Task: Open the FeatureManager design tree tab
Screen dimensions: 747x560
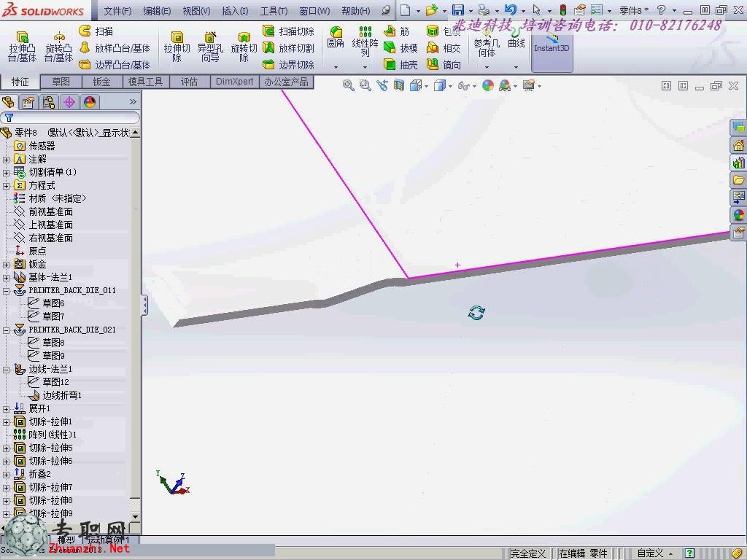Action: (9, 102)
